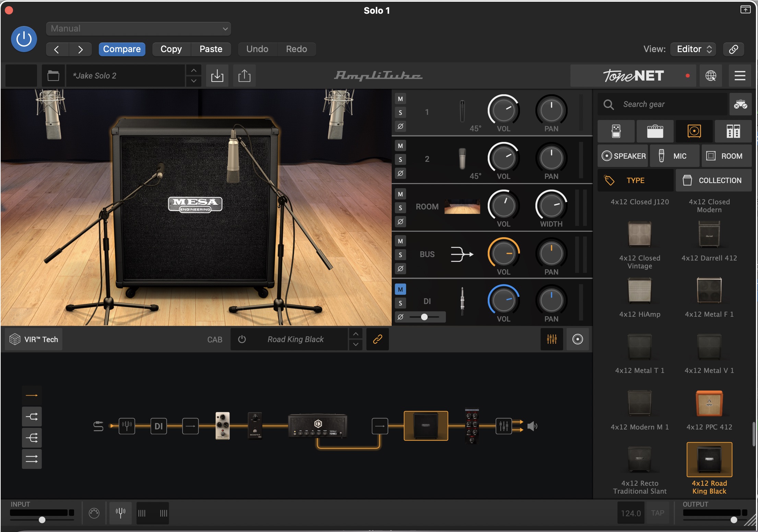
Task: Switch to the MIC tab
Action: [x=674, y=156]
